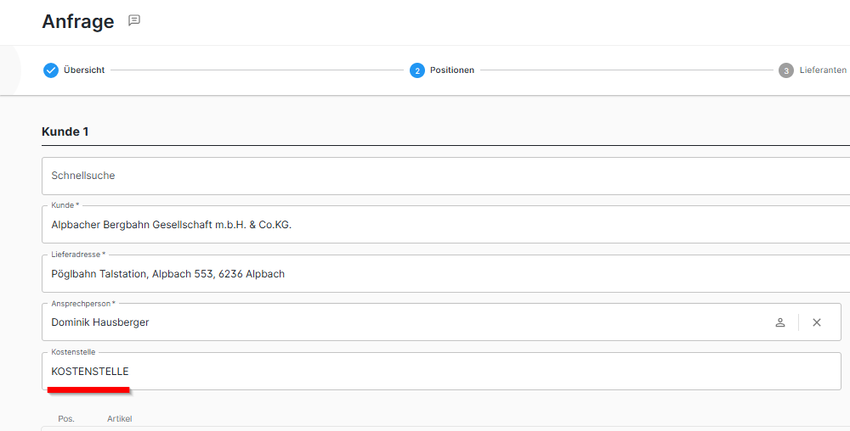
Task: Click the grey step 3 circle
Action: pos(786,70)
